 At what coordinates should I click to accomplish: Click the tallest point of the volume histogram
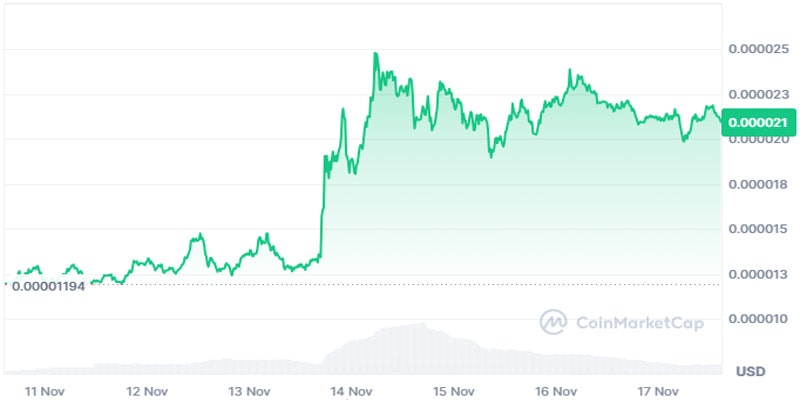(x=422, y=324)
